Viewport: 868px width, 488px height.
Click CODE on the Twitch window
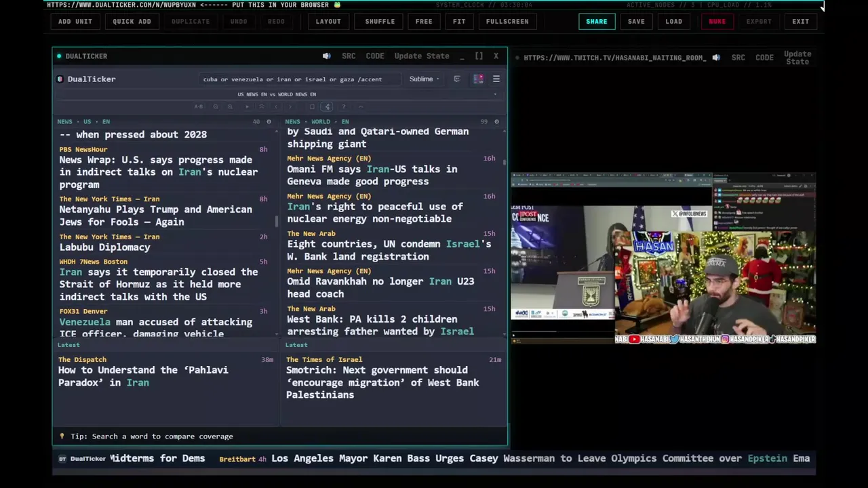click(x=764, y=58)
